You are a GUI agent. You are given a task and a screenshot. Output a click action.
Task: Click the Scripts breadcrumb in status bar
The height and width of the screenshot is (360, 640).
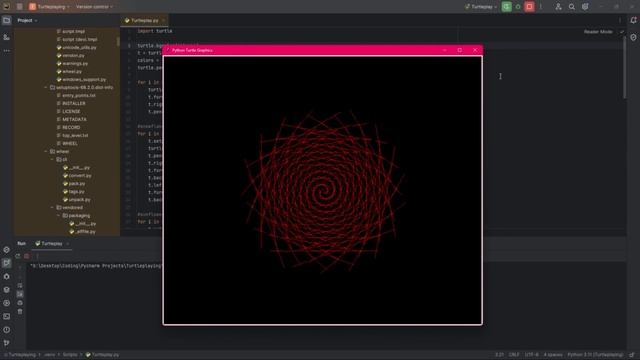coord(70,355)
